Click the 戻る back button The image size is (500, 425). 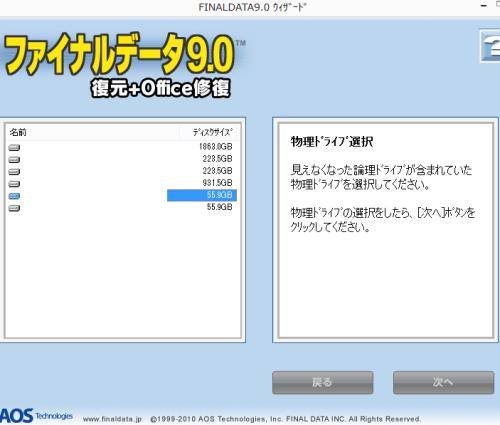click(x=323, y=383)
